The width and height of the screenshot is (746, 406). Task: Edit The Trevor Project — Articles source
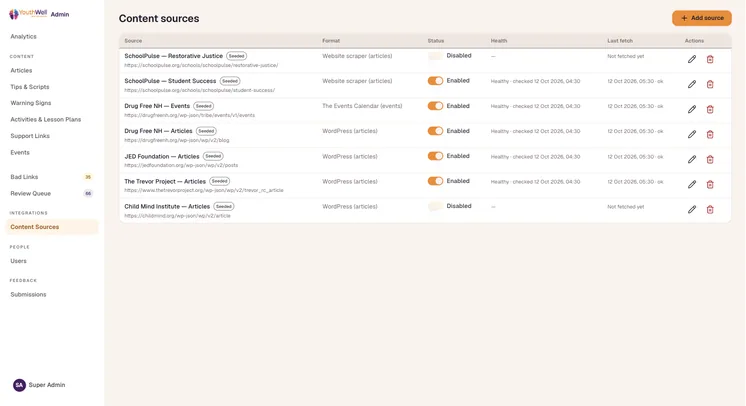692,184
